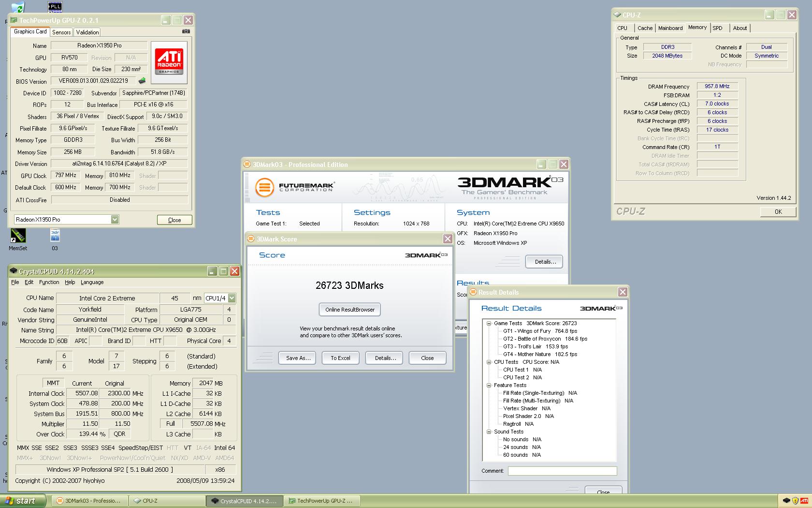Switch to the Mainboard tab in CPU-Z

(670, 28)
